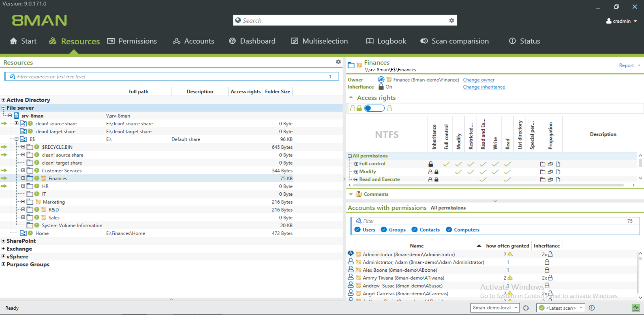Click the green status circle of the HR row
The height and width of the screenshot is (315, 644).
tap(37, 186)
